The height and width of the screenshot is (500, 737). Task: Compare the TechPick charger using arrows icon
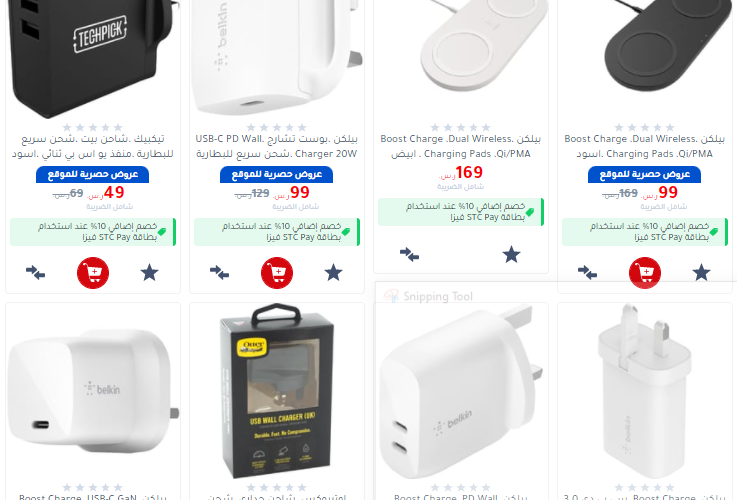pyautogui.click(x=36, y=273)
